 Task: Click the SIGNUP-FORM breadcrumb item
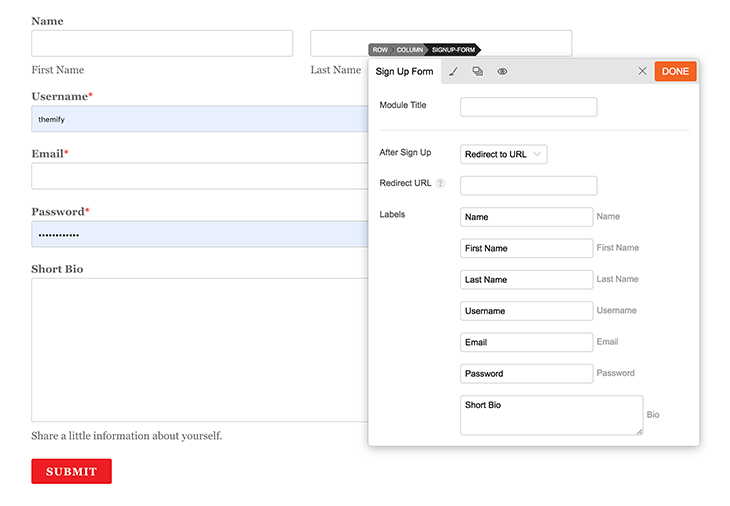453,50
